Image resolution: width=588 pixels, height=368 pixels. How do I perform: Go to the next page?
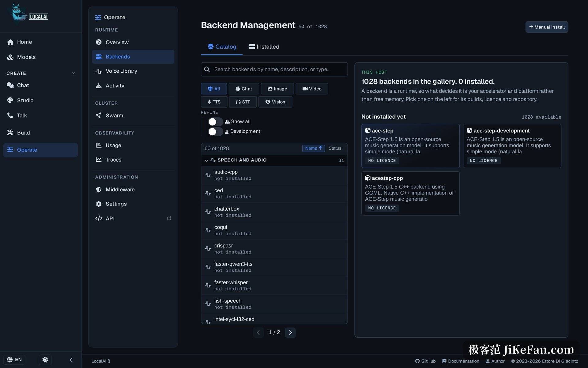290,332
